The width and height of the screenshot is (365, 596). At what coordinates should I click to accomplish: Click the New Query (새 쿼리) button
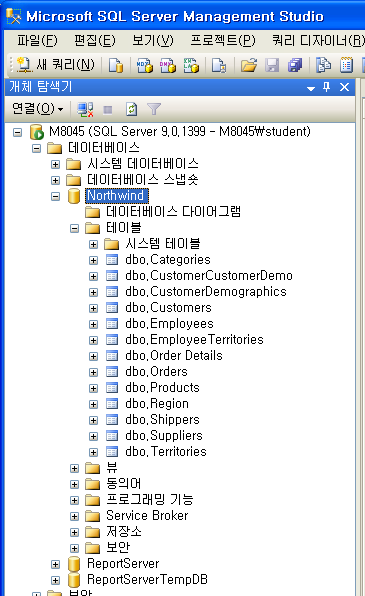pos(56,65)
